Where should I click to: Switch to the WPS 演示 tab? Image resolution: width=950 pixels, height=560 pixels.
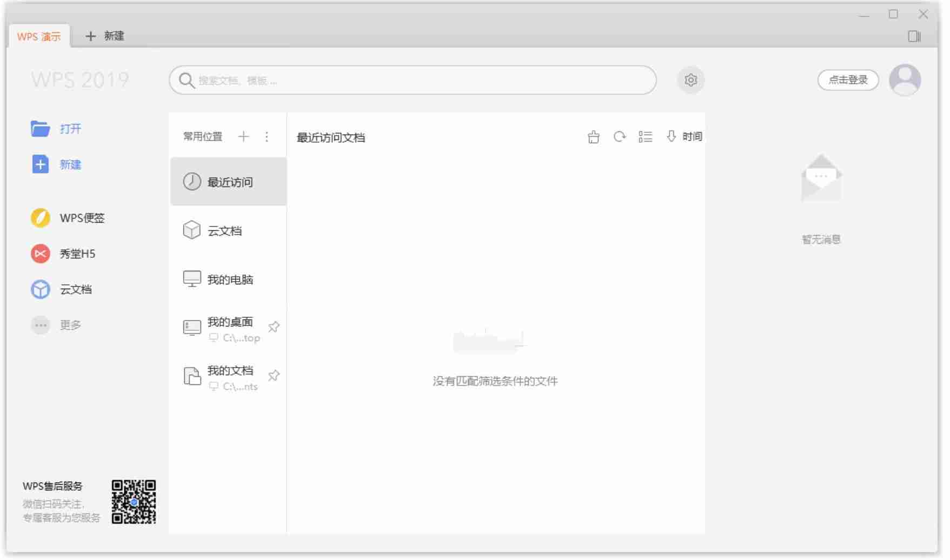39,36
